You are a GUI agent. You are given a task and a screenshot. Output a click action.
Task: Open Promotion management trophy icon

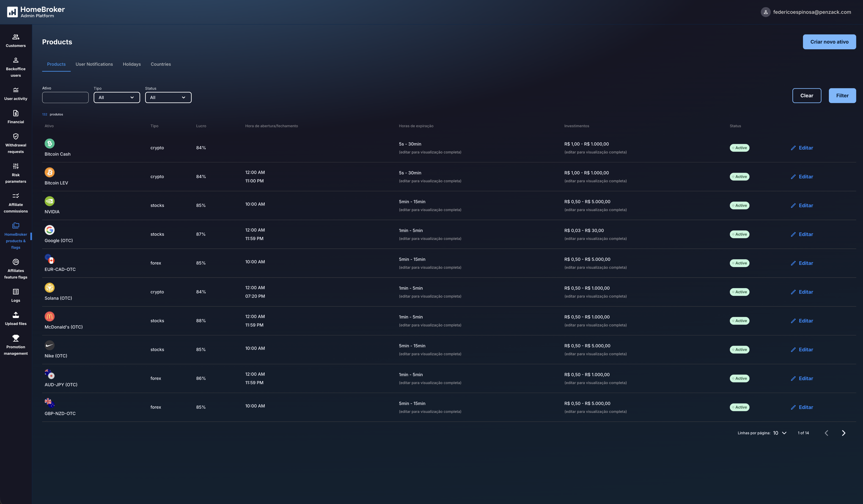click(x=16, y=338)
